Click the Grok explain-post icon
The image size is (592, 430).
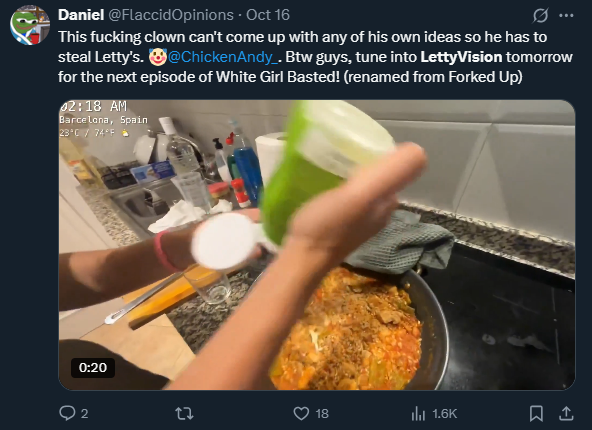tap(540, 15)
